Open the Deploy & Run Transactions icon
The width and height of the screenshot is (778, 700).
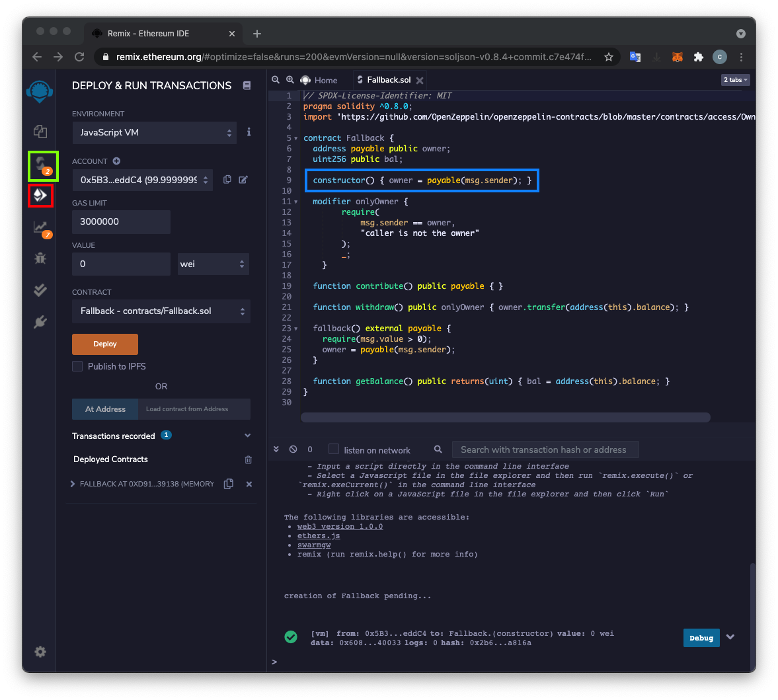40,195
